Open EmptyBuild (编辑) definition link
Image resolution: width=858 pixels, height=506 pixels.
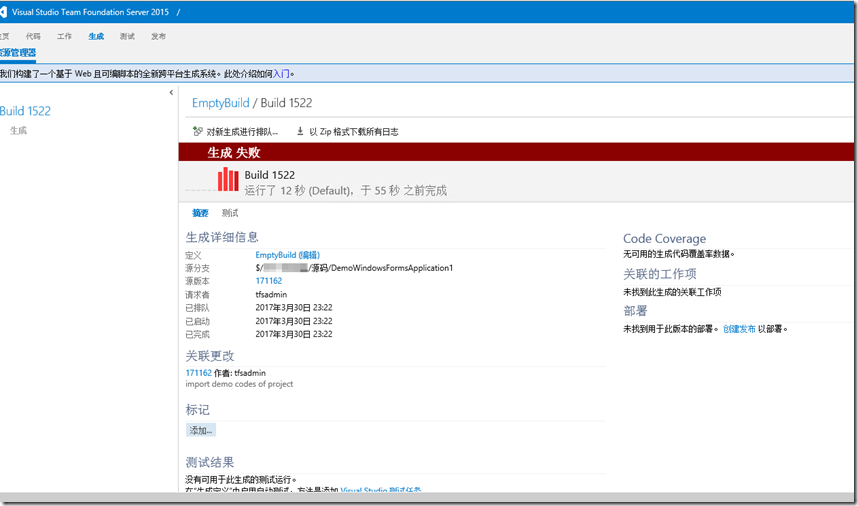[287, 255]
